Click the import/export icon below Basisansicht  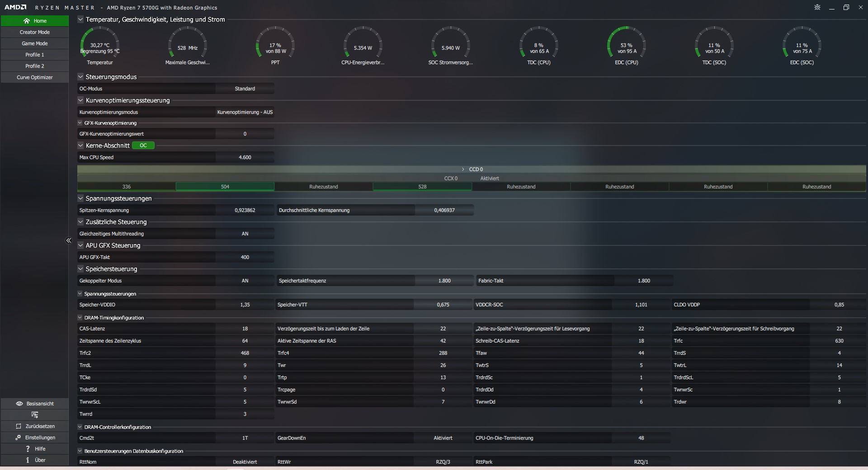(x=35, y=415)
